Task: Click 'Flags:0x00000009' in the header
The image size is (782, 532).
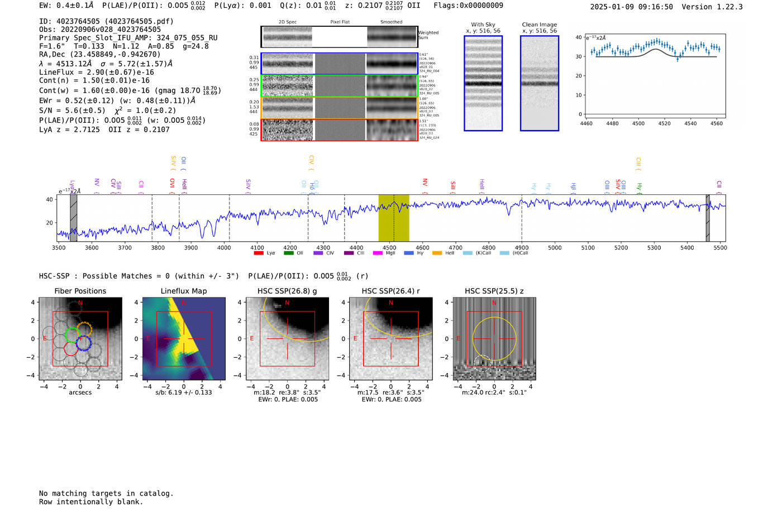Action: click(x=468, y=6)
